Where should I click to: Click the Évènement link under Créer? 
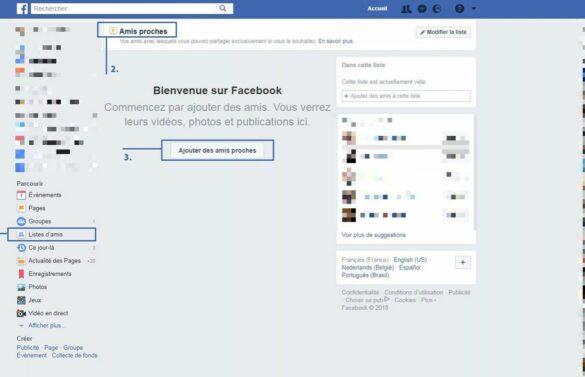pyautogui.click(x=32, y=355)
